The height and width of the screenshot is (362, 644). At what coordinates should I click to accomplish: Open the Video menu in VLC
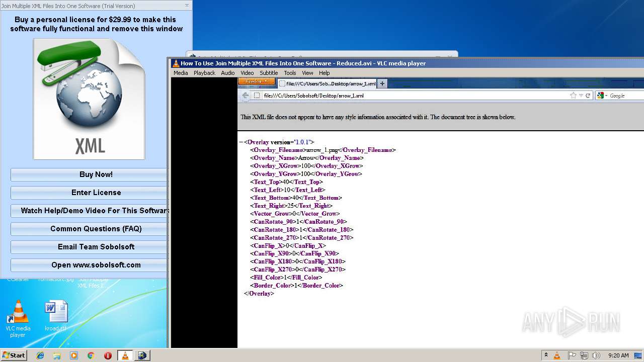coord(247,73)
